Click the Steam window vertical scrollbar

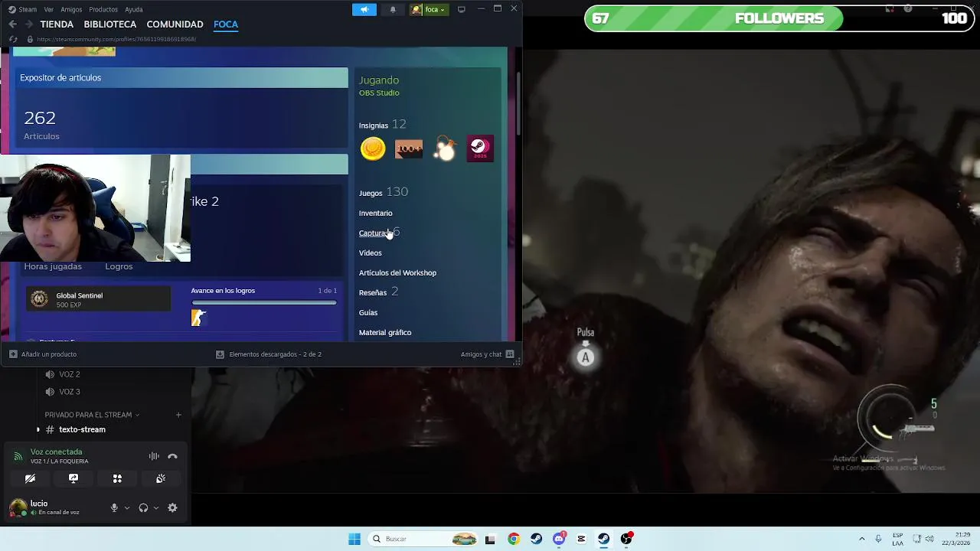[519, 103]
